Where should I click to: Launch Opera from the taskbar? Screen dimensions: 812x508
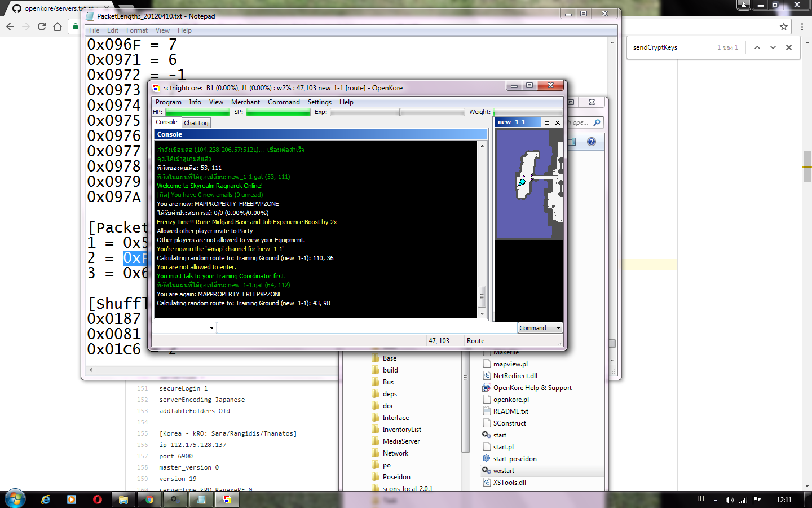click(97, 499)
